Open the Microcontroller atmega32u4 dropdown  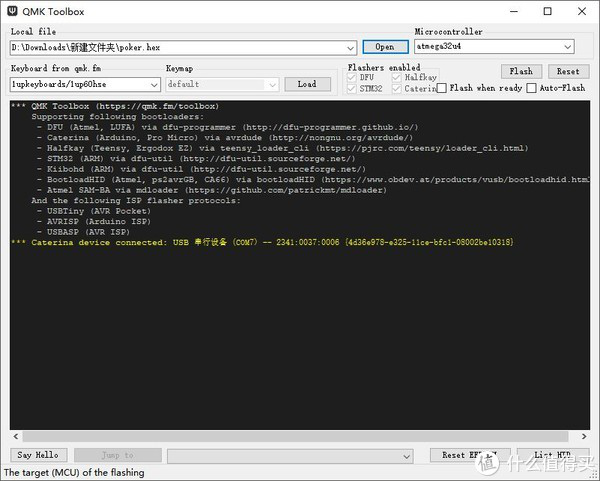[567, 47]
